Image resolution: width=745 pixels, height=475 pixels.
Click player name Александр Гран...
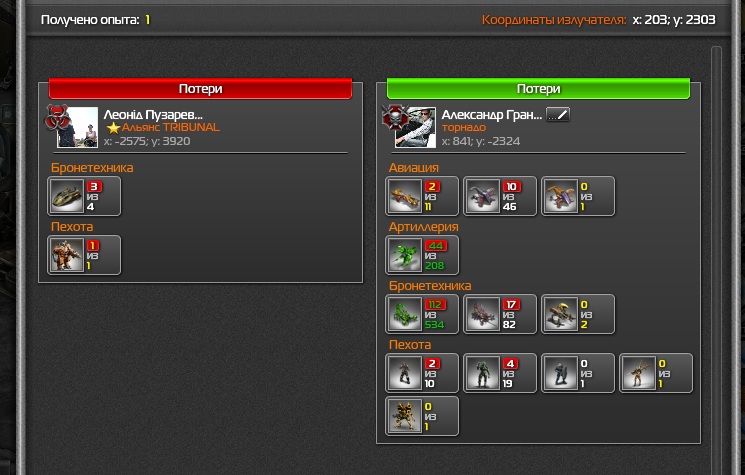[492, 115]
